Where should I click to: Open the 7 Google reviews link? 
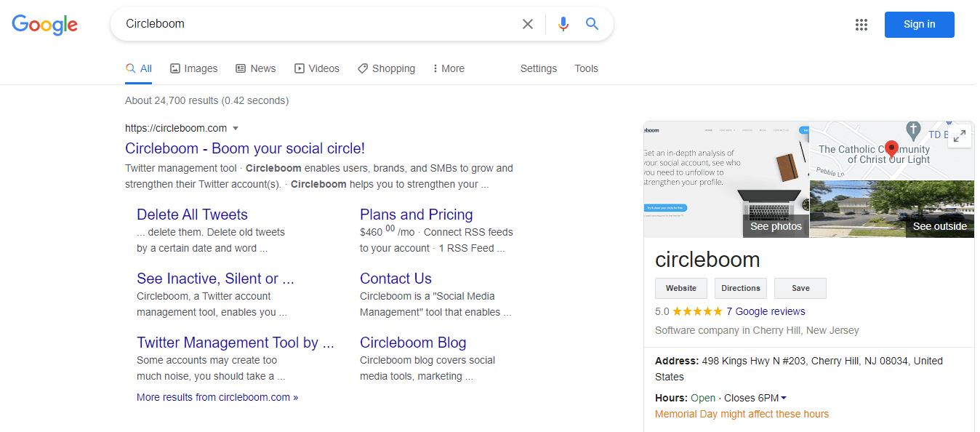(x=766, y=311)
